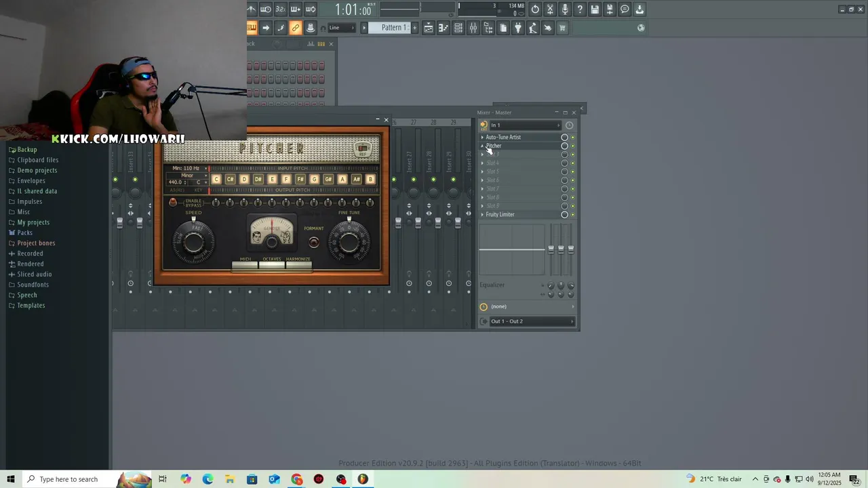Click the plus button beside Pattern 1
868x488 pixels.
point(414,28)
